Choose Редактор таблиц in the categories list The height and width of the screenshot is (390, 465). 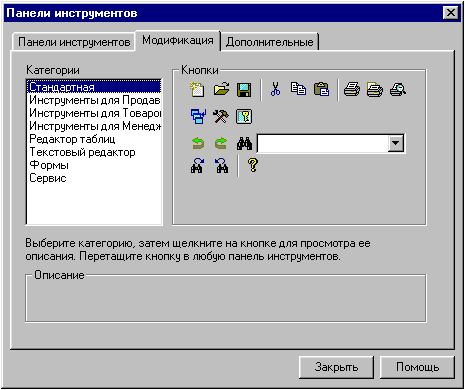pyautogui.click(x=94, y=139)
